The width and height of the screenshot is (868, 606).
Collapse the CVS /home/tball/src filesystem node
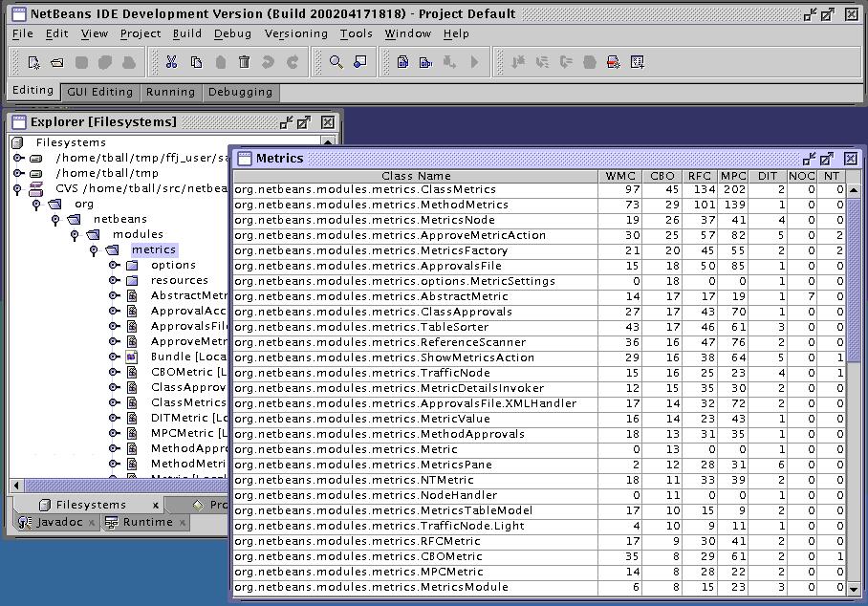(18, 189)
